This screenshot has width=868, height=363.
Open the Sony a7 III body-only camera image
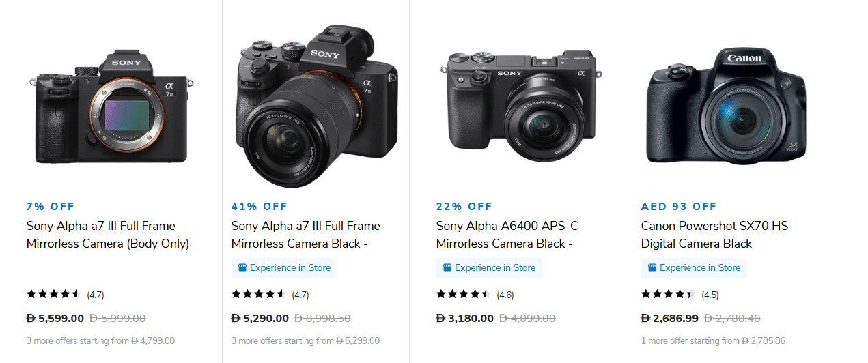coord(111,107)
